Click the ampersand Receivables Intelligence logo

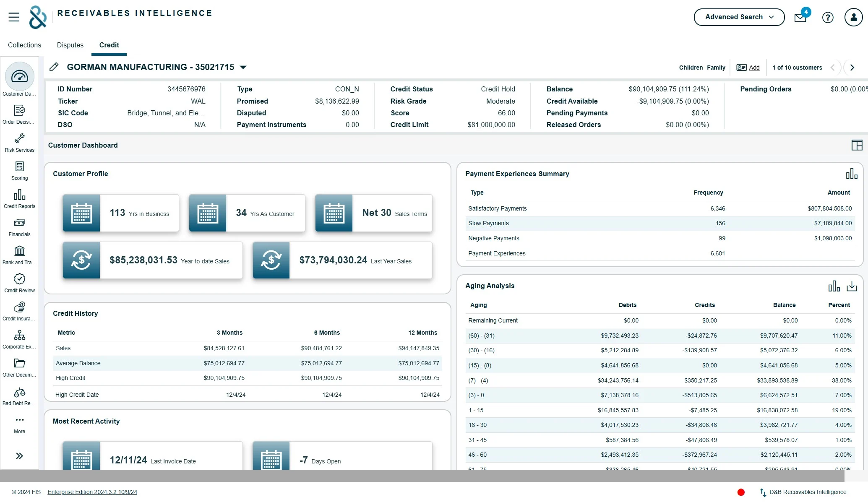pyautogui.click(x=38, y=17)
